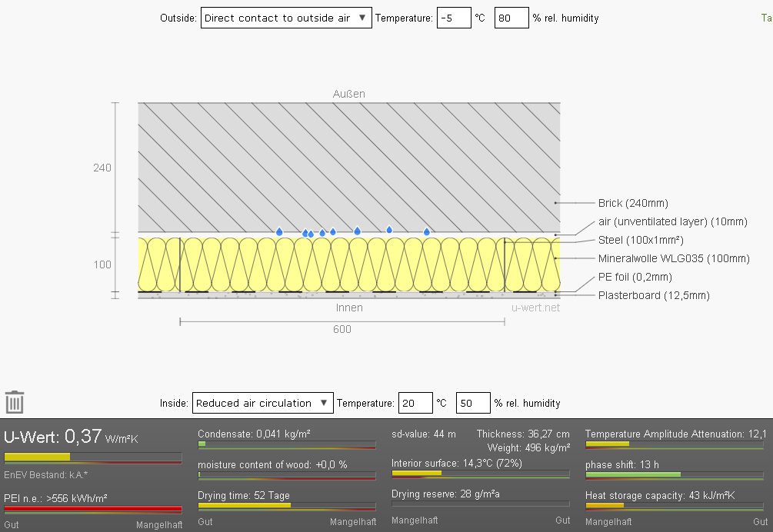Select the Plasterboard (12,5mm) layer label
The height and width of the screenshot is (532, 773).
654,295
